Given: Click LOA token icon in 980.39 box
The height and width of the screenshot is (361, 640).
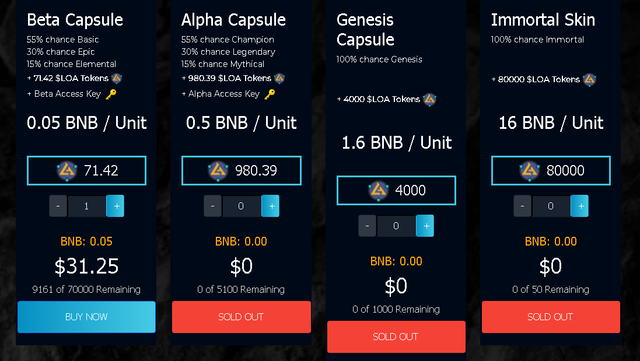Looking at the screenshot, I should [218, 171].
